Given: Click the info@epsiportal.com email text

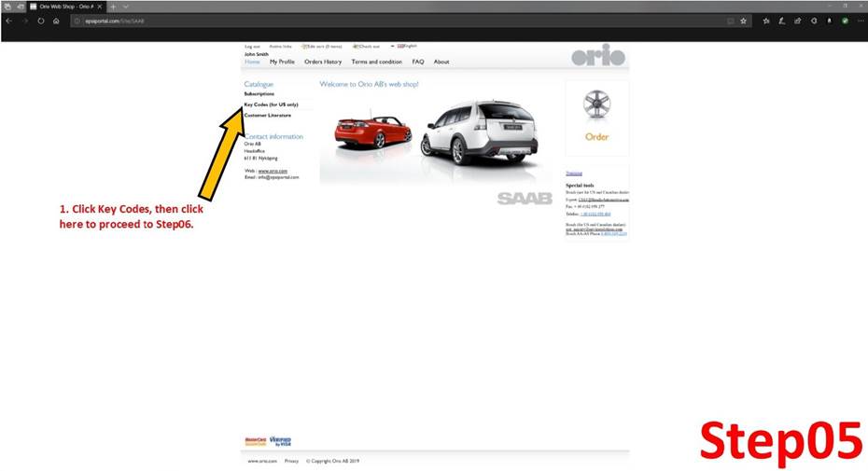Looking at the screenshot, I should point(278,177).
